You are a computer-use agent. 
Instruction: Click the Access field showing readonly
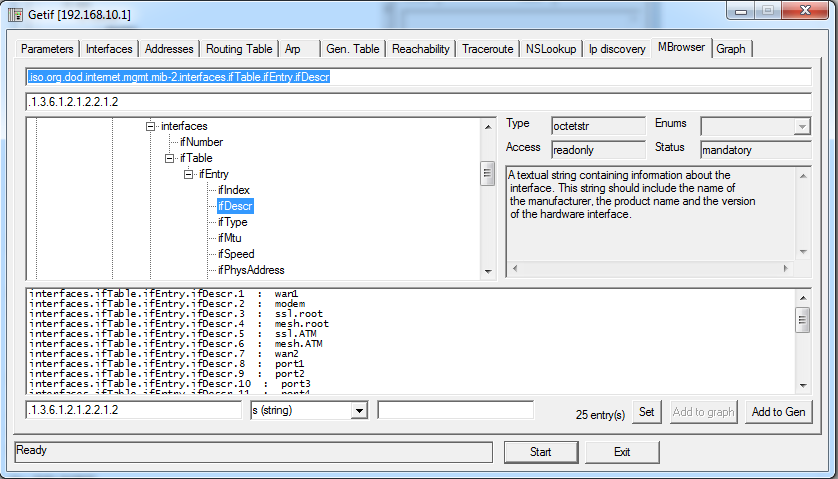598,150
